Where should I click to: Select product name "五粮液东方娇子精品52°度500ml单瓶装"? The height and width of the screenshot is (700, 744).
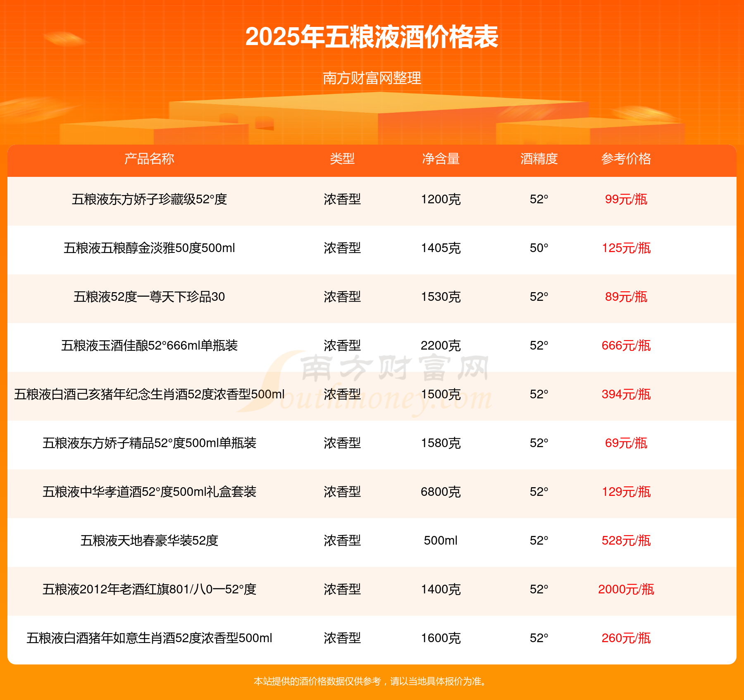click(x=149, y=443)
